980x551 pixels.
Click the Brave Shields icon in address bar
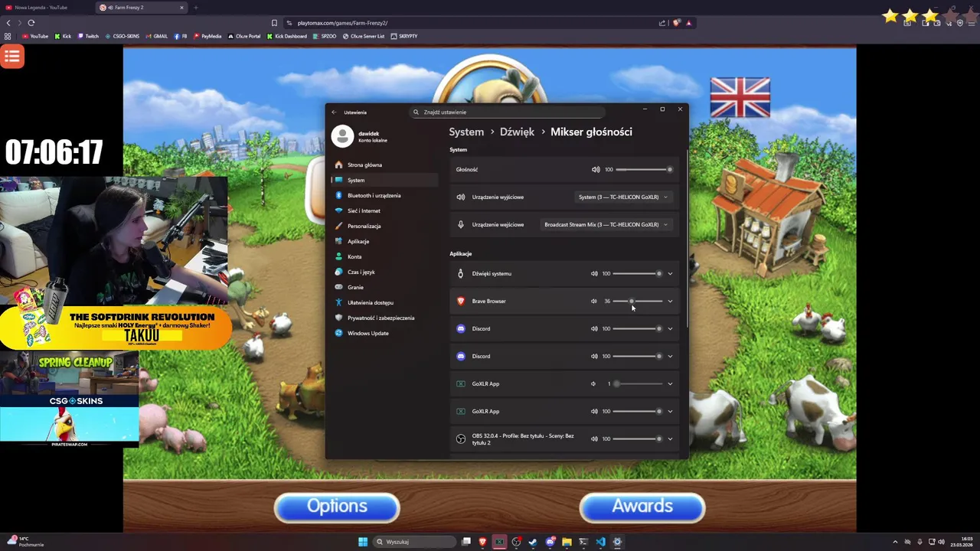click(676, 23)
